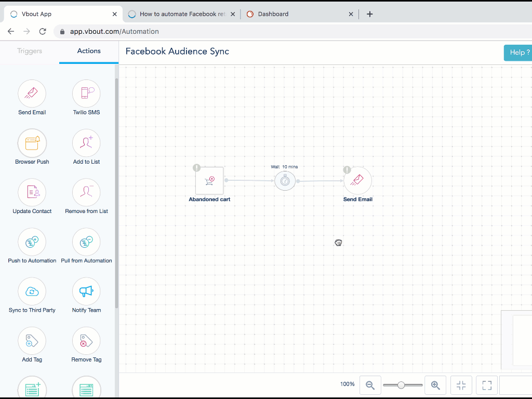Pick the Add to List action icon
Screen dimensions: 532x399
tap(86, 143)
